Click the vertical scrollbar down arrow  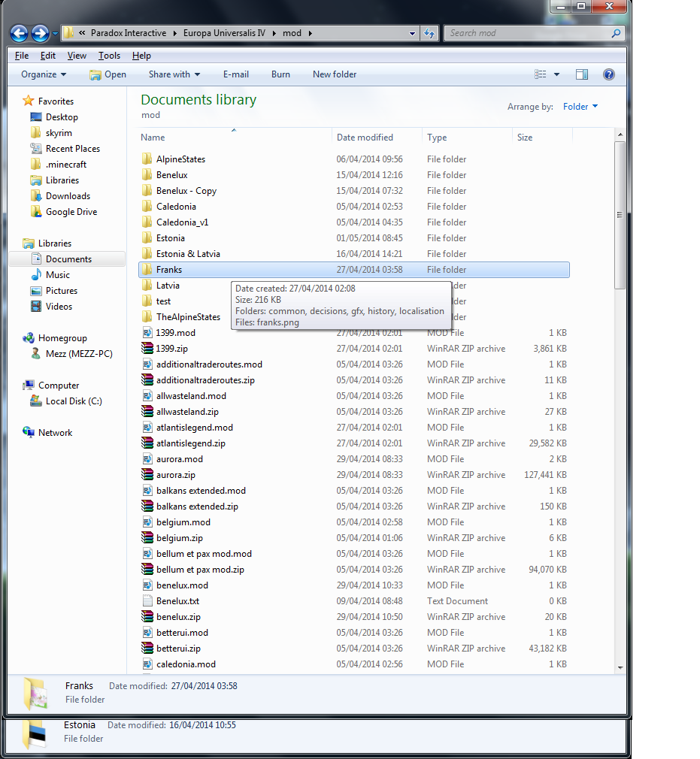coord(620,668)
